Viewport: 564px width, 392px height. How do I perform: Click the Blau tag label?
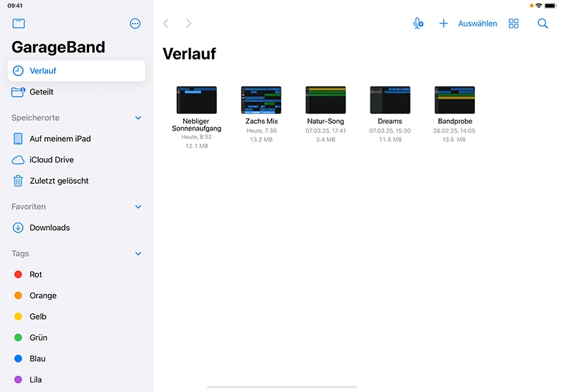[37, 359]
